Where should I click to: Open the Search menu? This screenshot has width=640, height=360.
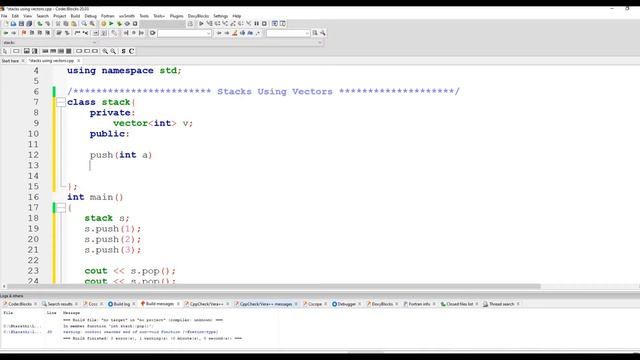click(42, 16)
